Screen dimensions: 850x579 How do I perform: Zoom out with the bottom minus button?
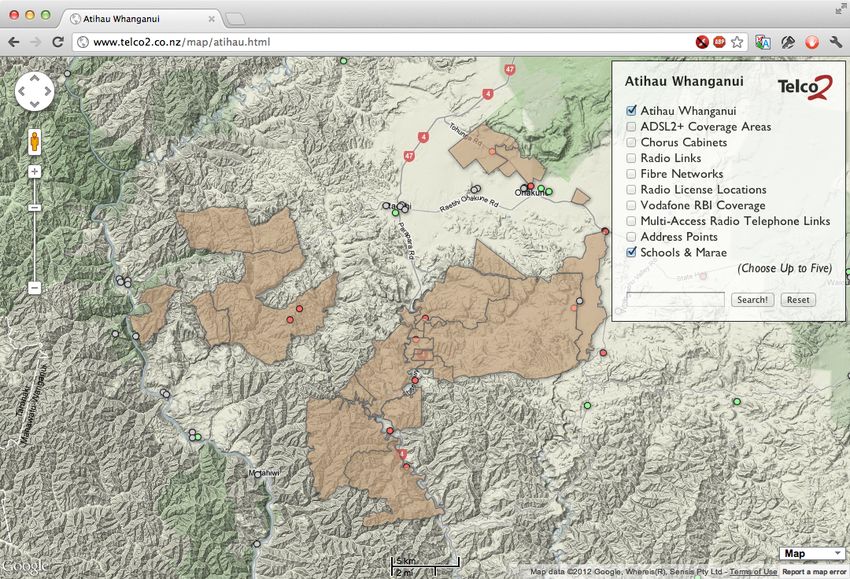click(x=34, y=288)
